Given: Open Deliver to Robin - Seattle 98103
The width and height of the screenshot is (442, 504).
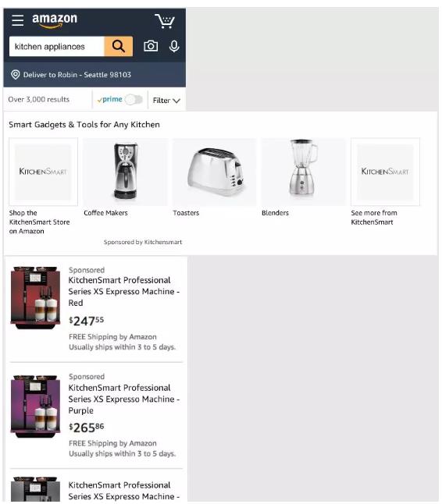Looking at the screenshot, I should 77,75.
